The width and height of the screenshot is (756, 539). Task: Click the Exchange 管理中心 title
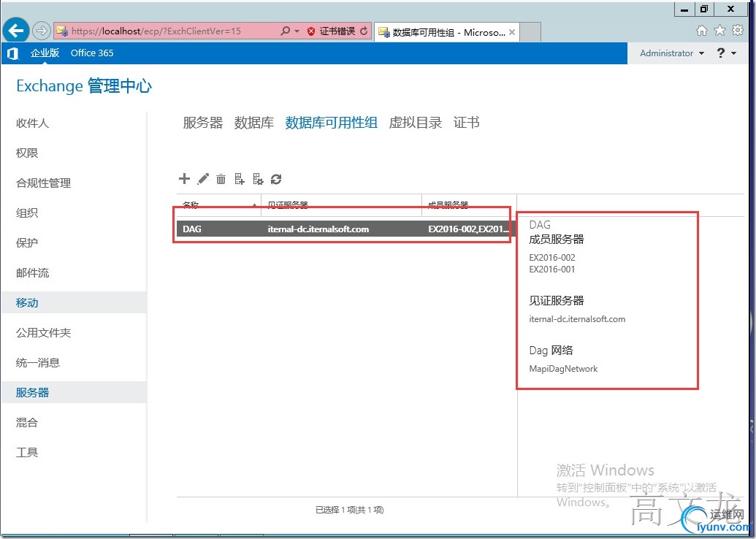[84, 85]
